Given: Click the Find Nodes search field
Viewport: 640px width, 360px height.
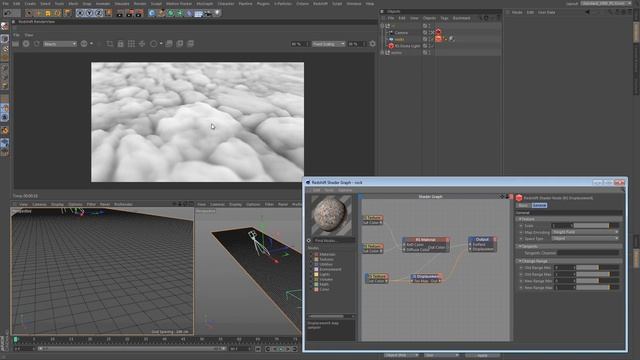Looking at the screenshot, I should coord(333,240).
